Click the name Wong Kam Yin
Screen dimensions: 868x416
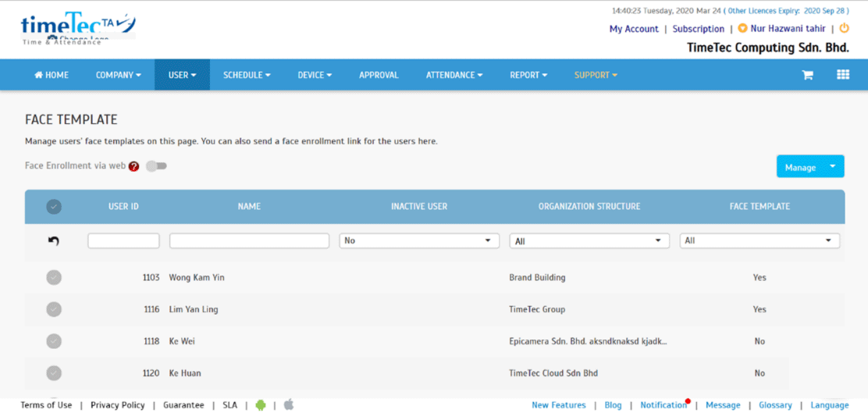pyautogui.click(x=197, y=278)
